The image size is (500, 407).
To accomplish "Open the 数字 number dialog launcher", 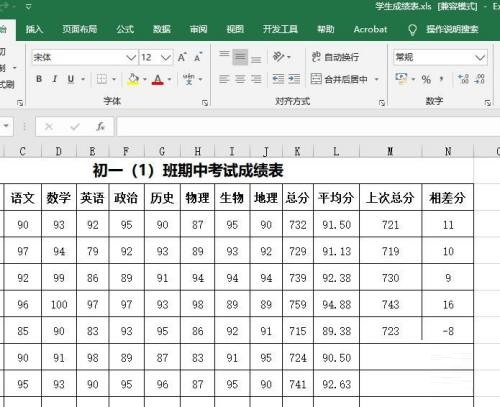I will [x=488, y=103].
